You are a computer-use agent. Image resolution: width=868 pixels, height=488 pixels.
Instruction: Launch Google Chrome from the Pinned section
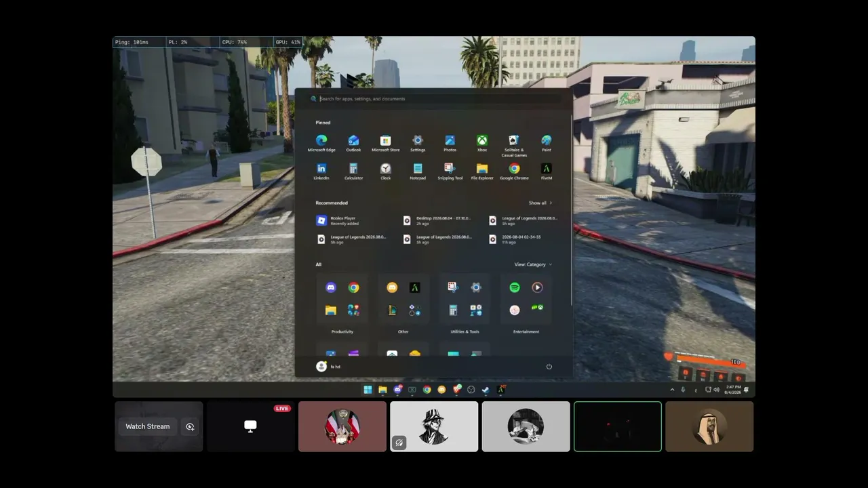pos(514,171)
